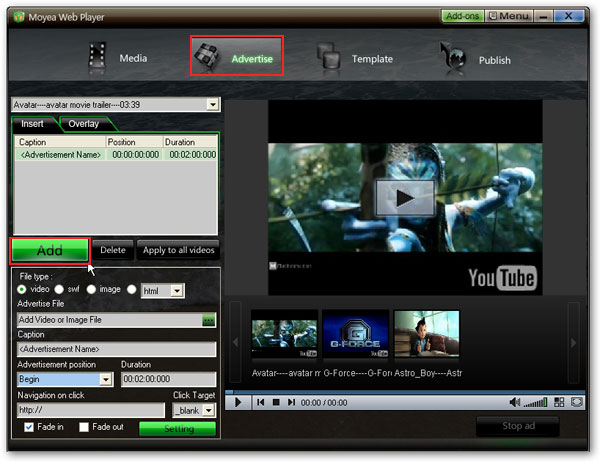The height and width of the screenshot is (462, 600).
Task: Toggle the playlist grid view icon
Action: point(559,402)
